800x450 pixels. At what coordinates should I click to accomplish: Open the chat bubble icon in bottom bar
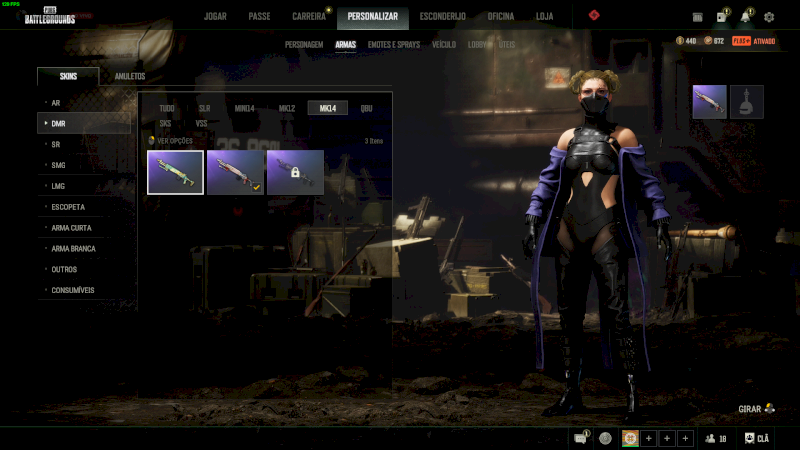(581, 438)
